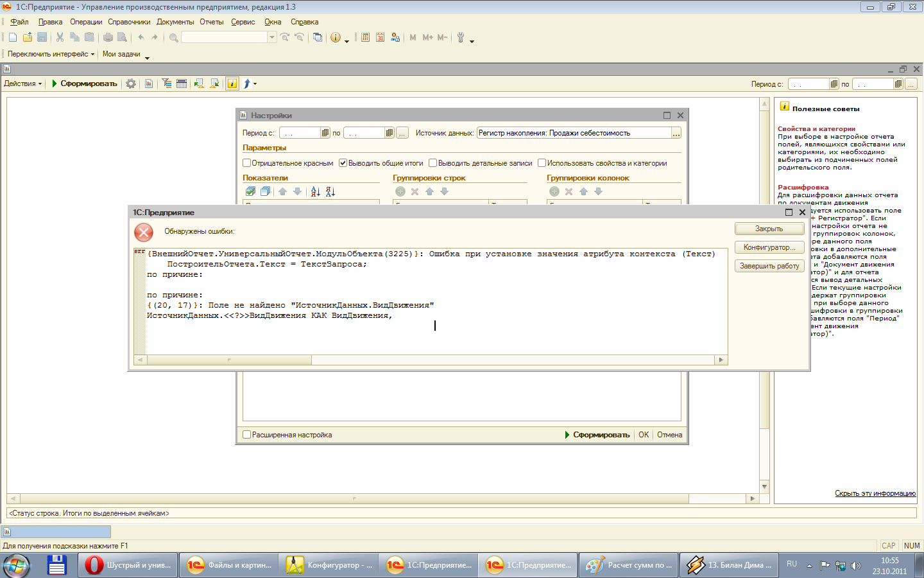This screenshot has width=924, height=578.
Task: Click Мои задачи toolbar item
Action: (x=121, y=54)
